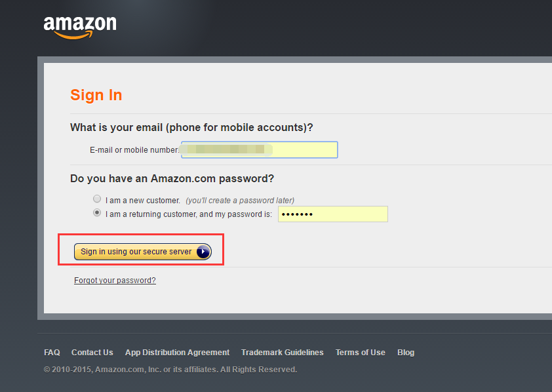552x392 pixels.
Task: Open the FAQ footer link
Action: pyautogui.click(x=52, y=353)
